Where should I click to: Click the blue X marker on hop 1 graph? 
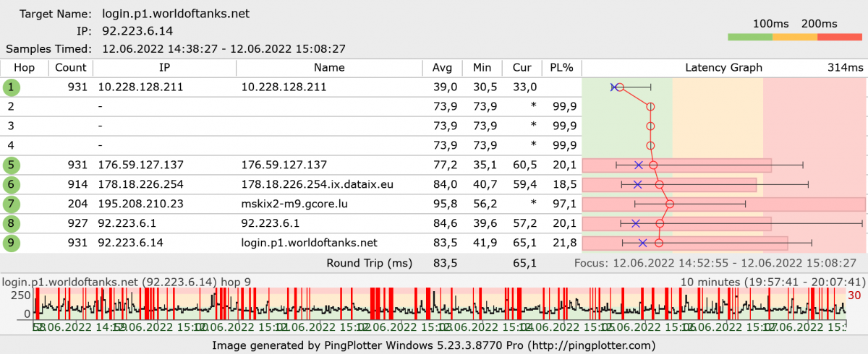[614, 87]
